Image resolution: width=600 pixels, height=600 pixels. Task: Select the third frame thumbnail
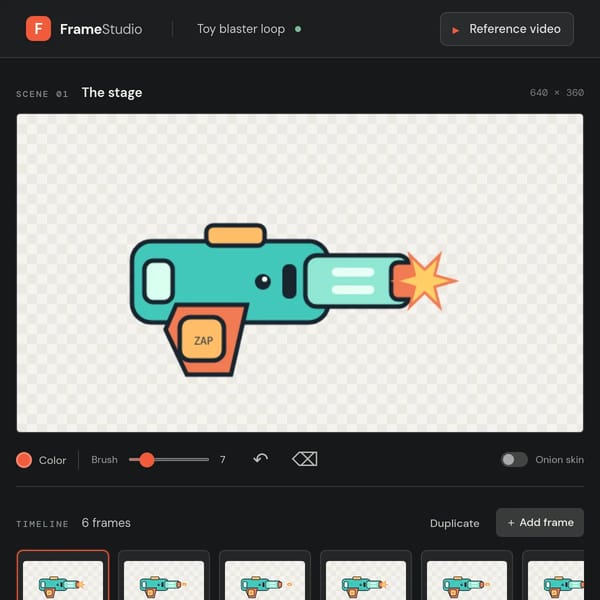(x=265, y=575)
